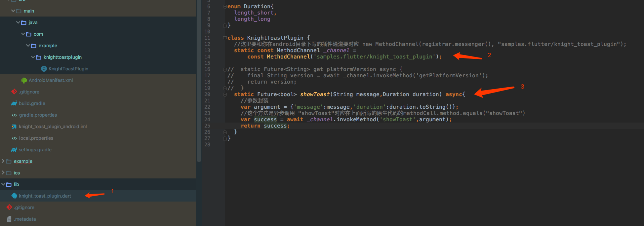Click length_short in the enum
This screenshot has height=226, width=644.
coord(254,13)
